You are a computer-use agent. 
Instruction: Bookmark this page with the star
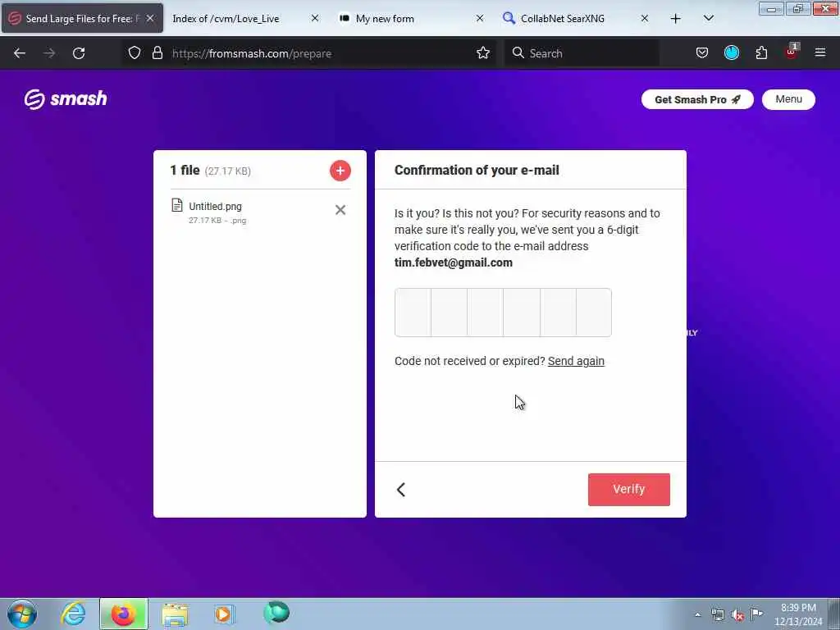(483, 52)
